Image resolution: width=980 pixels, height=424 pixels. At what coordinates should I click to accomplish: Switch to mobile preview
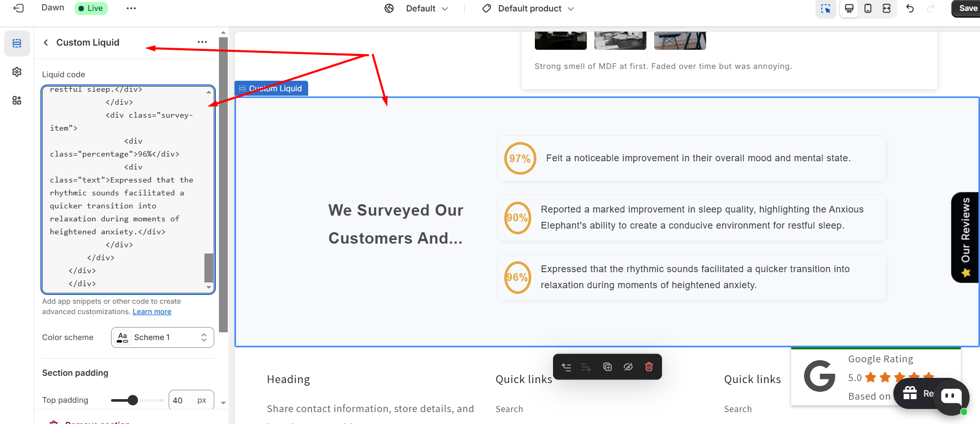pyautogui.click(x=868, y=9)
